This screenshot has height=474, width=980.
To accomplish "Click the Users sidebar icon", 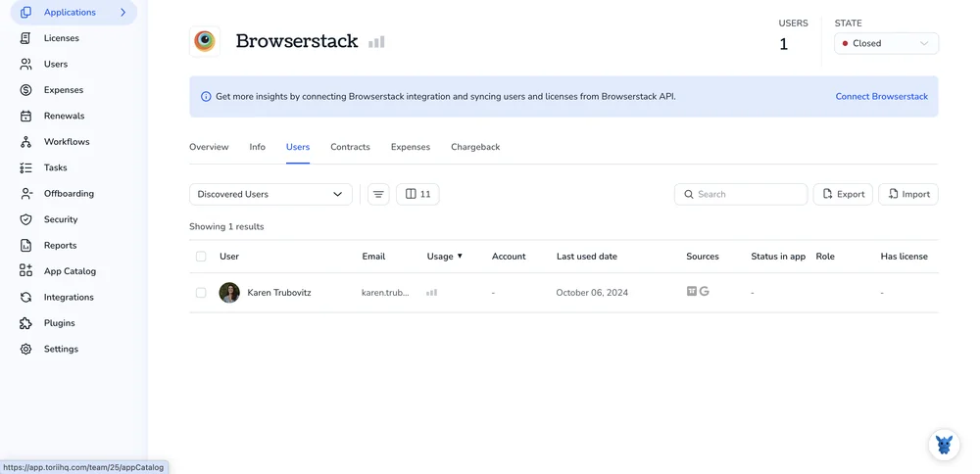I will pyautogui.click(x=25, y=65).
